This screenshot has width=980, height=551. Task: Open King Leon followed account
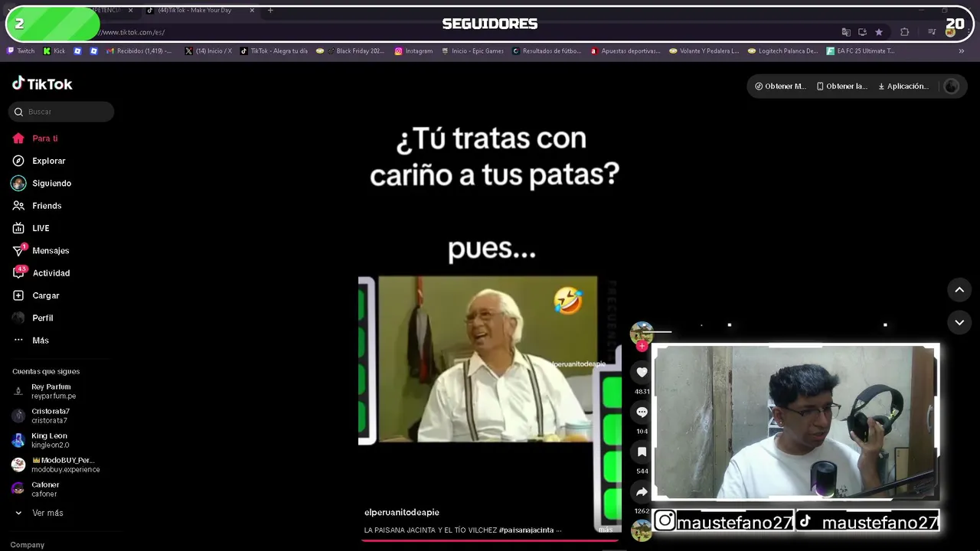point(51,440)
